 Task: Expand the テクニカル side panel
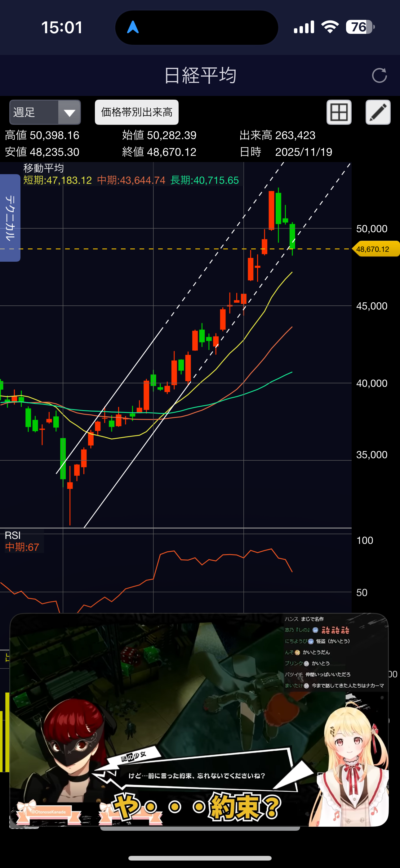[10, 218]
